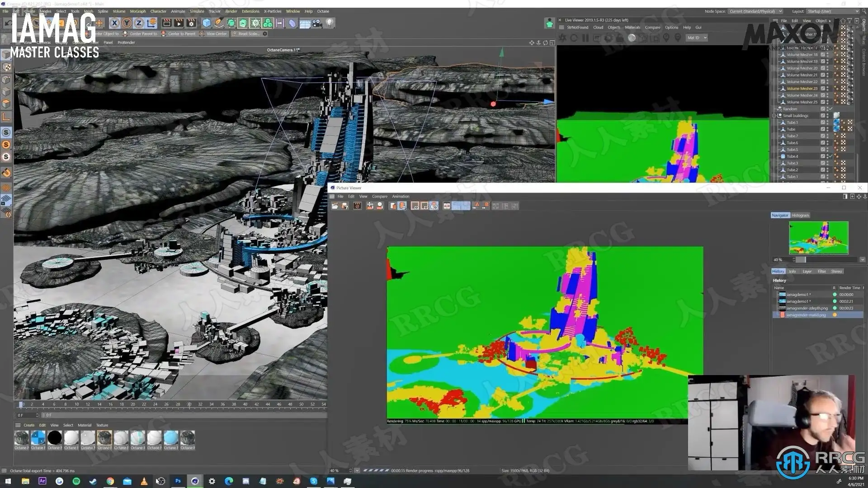The image size is (868, 488).
Task: Toggle visibility dots for Tube.7
Action: click(x=828, y=136)
